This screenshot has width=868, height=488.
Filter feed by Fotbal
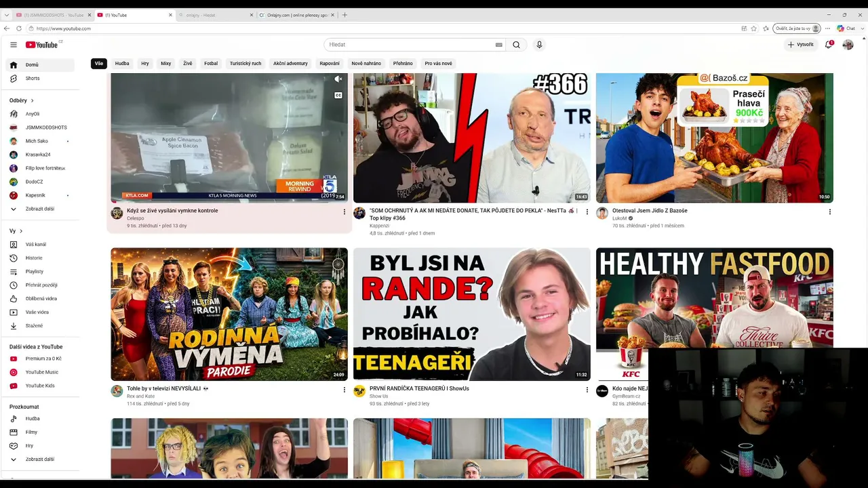click(211, 64)
